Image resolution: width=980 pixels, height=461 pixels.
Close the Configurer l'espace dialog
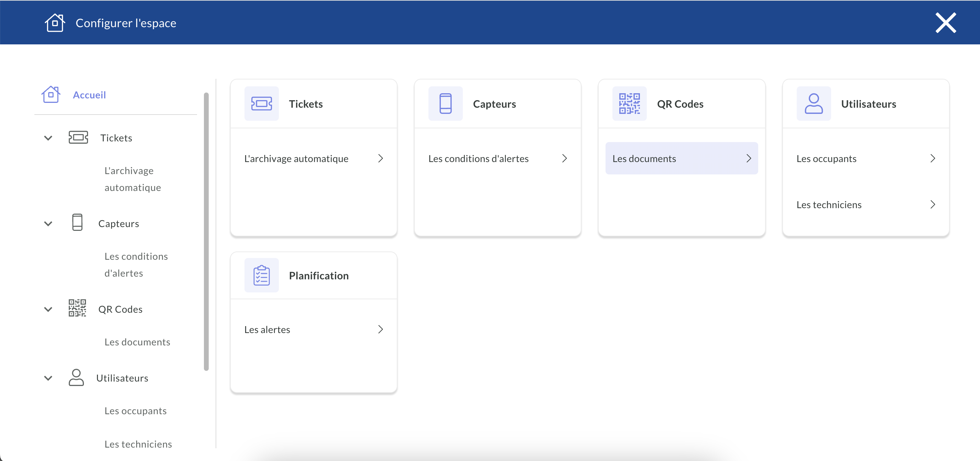click(x=945, y=23)
